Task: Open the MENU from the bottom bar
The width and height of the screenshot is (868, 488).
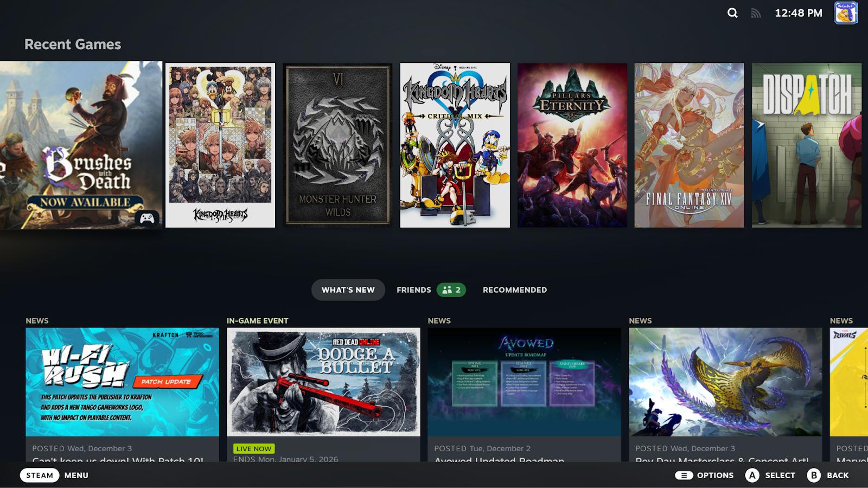Action: [76, 475]
